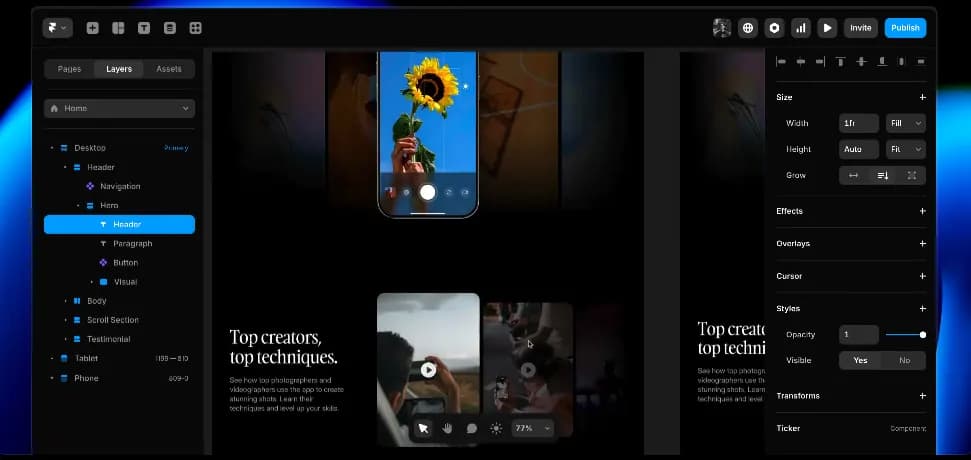Add an overlay with Overlays plus icon
This screenshot has width=971, height=460.
(x=922, y=243)
